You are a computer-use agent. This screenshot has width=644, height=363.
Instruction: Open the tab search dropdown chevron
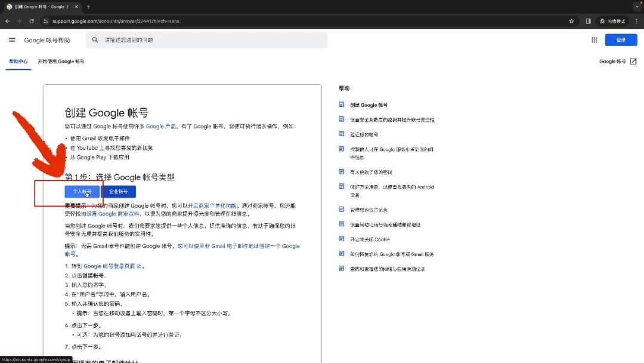[637, 7]
